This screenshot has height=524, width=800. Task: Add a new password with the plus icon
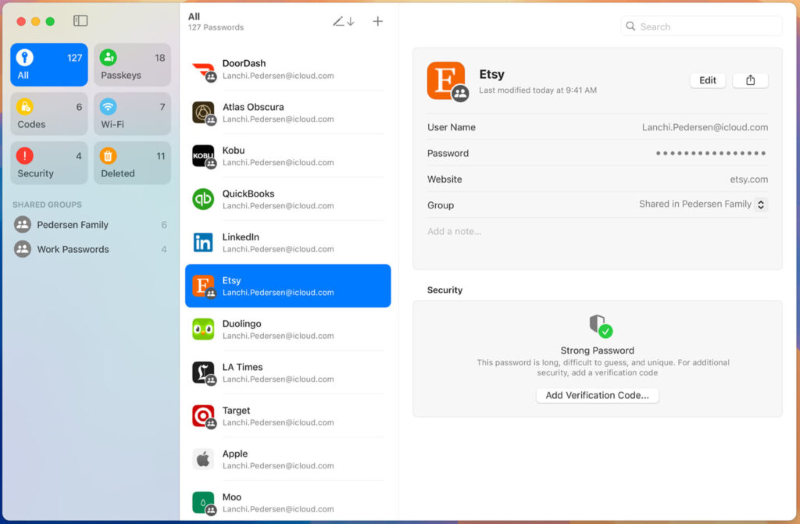[x=378, y=21]
